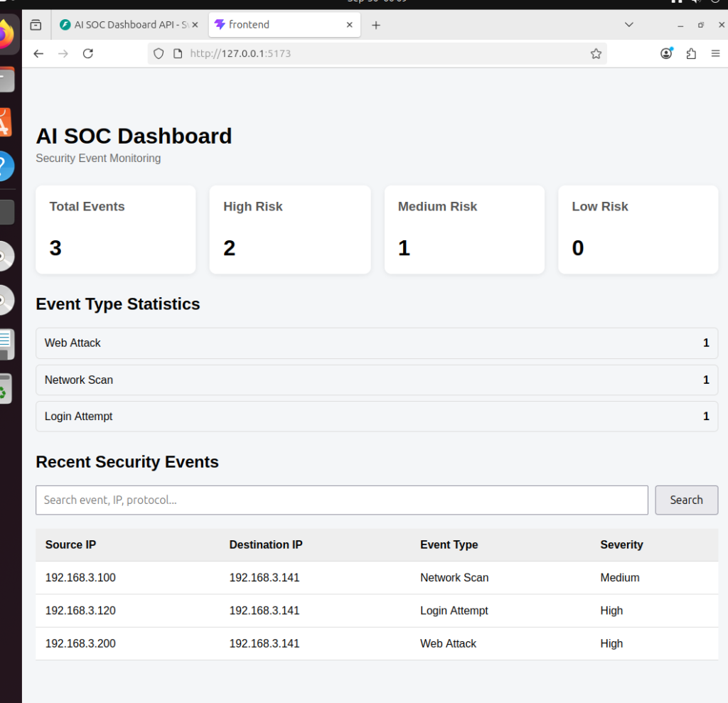Screen dimensions: 728x703
Task: Click the Medium Risk card
Action: 464,230
